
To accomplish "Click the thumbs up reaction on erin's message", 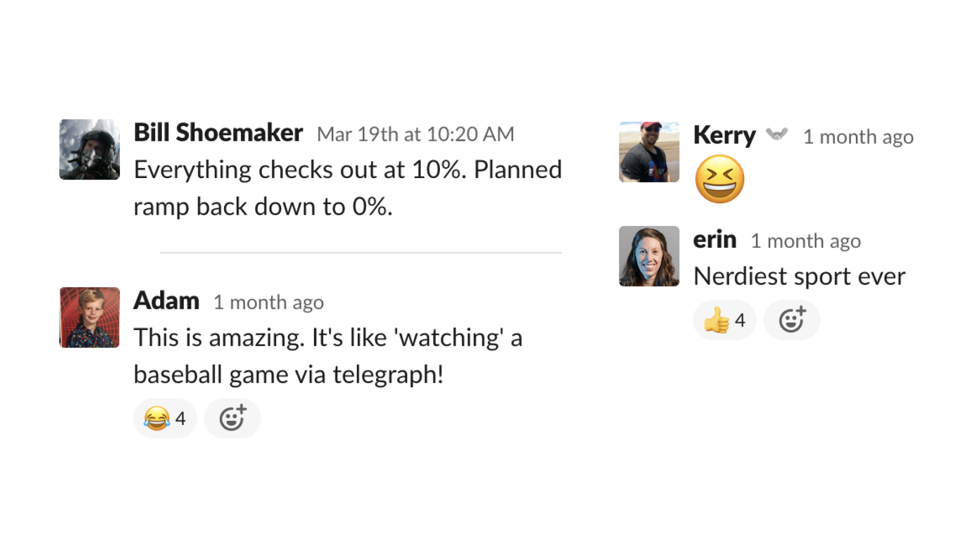I will [x=724, y=320].
